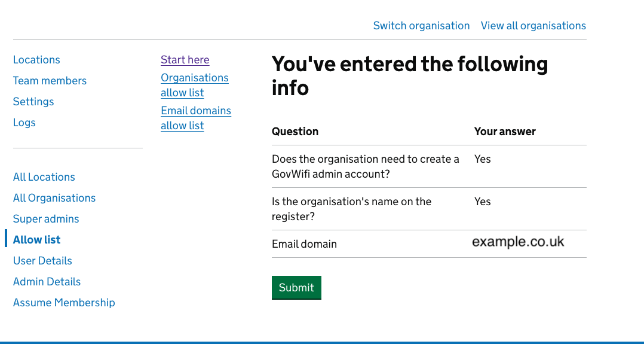The width and height of the screenshot is (644, 344).
Task: Click the page heading text
Action: 409,75
